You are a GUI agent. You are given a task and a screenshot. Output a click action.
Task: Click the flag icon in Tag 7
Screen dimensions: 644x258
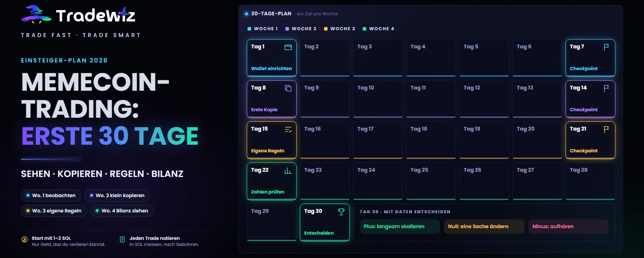pos(607,47)
